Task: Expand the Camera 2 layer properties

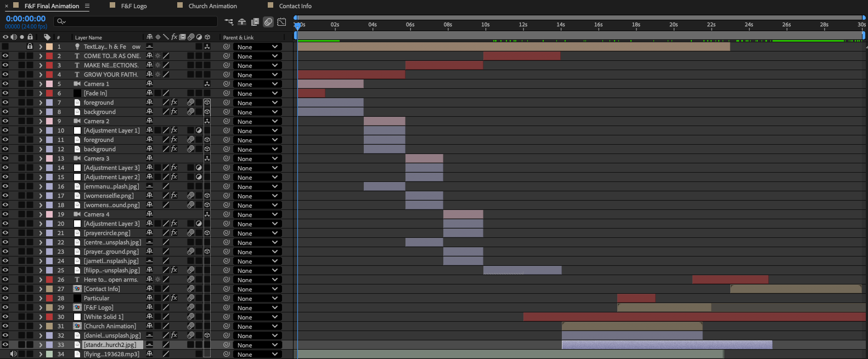Action: pyautogui.click(x=40, y=121)
